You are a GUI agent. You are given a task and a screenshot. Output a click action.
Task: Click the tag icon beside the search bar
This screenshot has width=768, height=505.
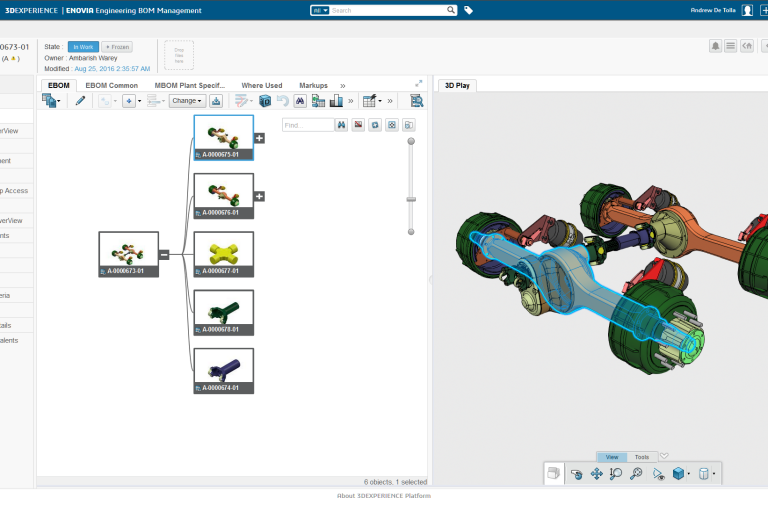[x=468, y=10]
